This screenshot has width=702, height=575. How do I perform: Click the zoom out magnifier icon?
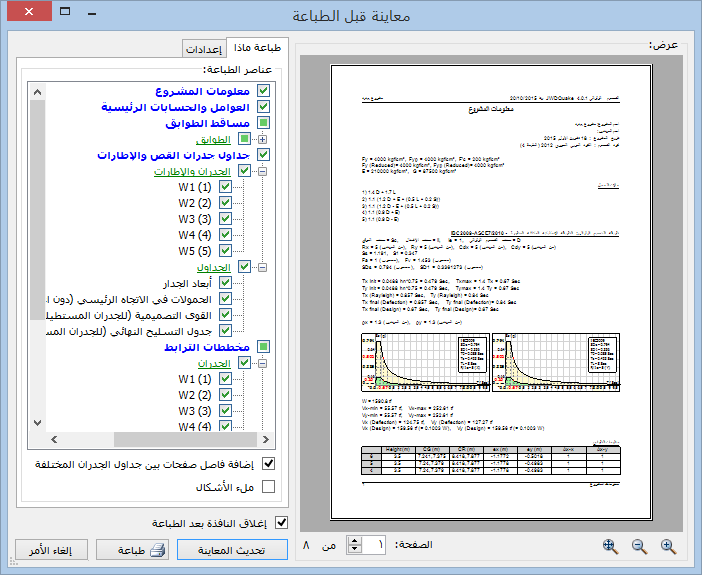point(640,546)
